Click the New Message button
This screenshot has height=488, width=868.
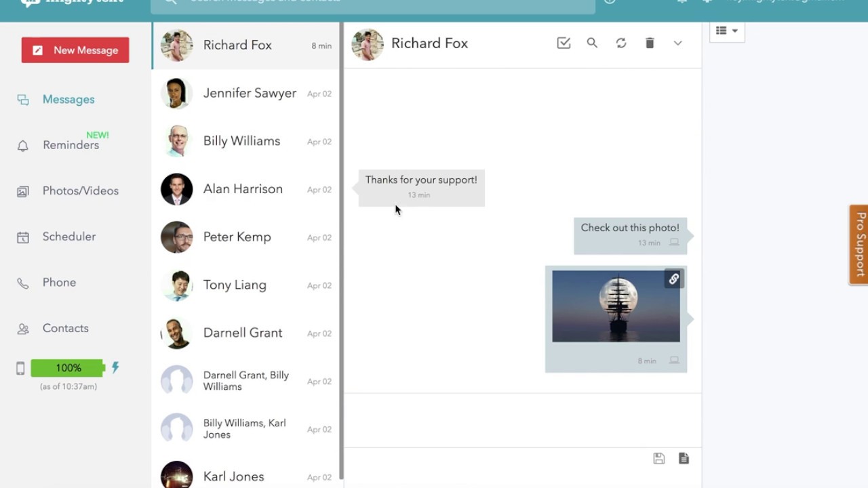click(x=75, y=50)
